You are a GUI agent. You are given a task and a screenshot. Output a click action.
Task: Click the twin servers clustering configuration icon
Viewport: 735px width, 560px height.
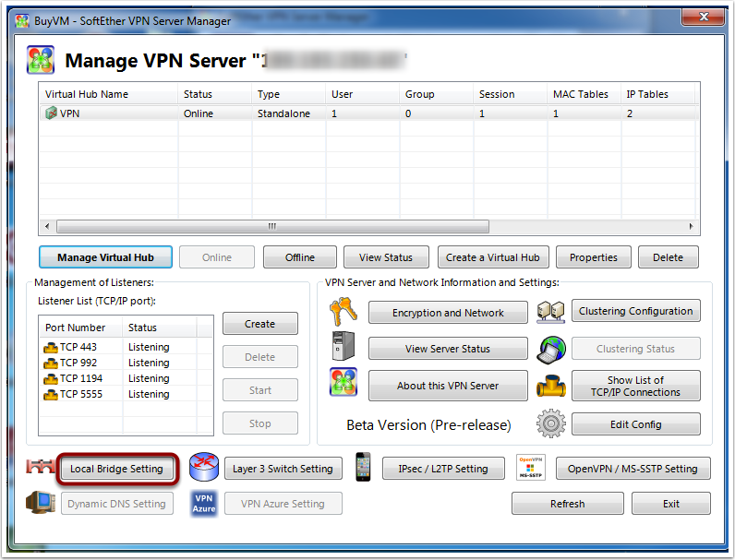tap(550, 312)
